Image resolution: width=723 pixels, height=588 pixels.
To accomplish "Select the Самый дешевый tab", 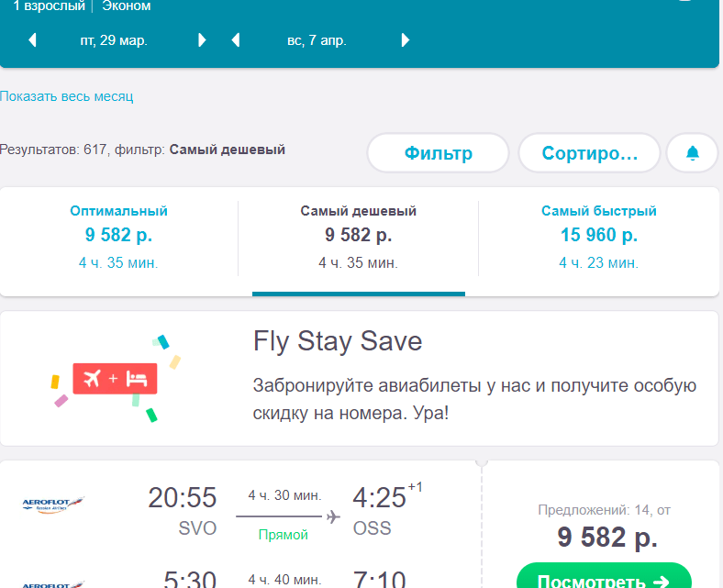I will 358,237.
